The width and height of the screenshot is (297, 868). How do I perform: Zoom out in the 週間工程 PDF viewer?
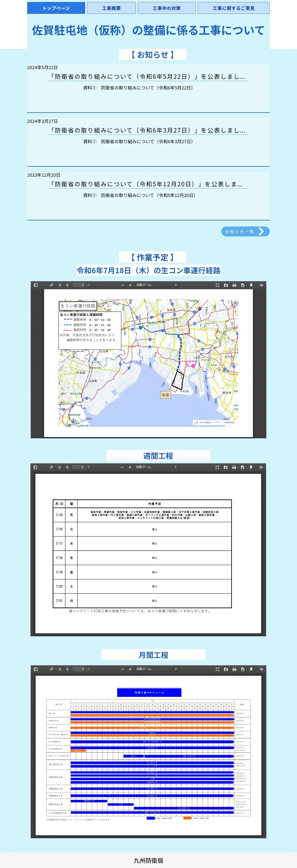(x=122, y=467)
